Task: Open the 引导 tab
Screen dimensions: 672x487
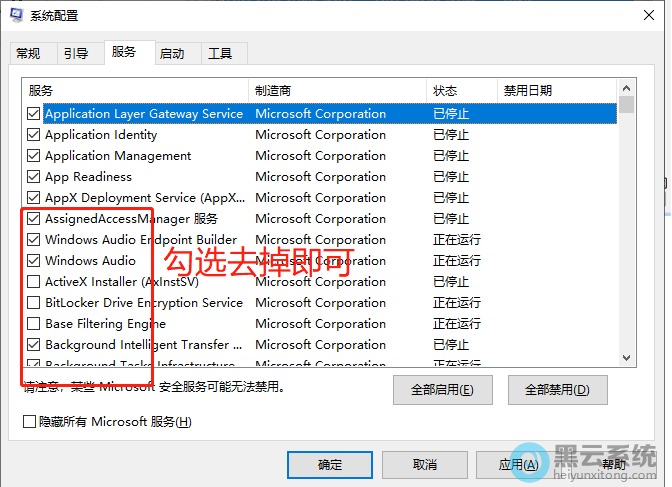Action: (x=76, y=53)
